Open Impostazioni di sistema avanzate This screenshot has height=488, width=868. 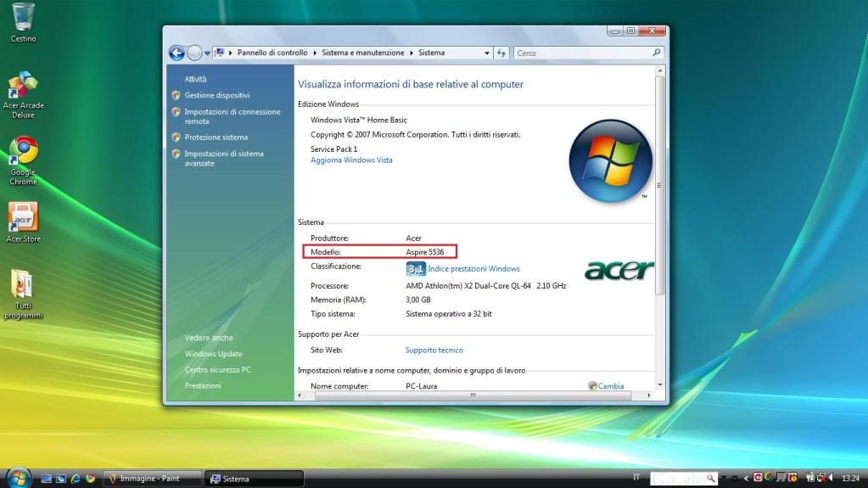[224, 159]
